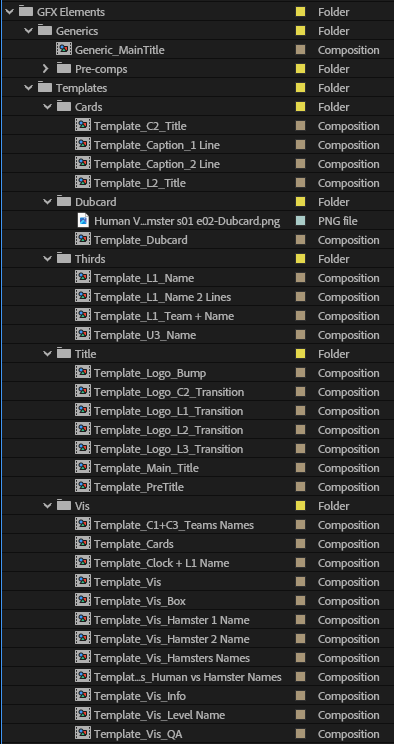Click the folder icon of GFX Elements

(26, 11)
